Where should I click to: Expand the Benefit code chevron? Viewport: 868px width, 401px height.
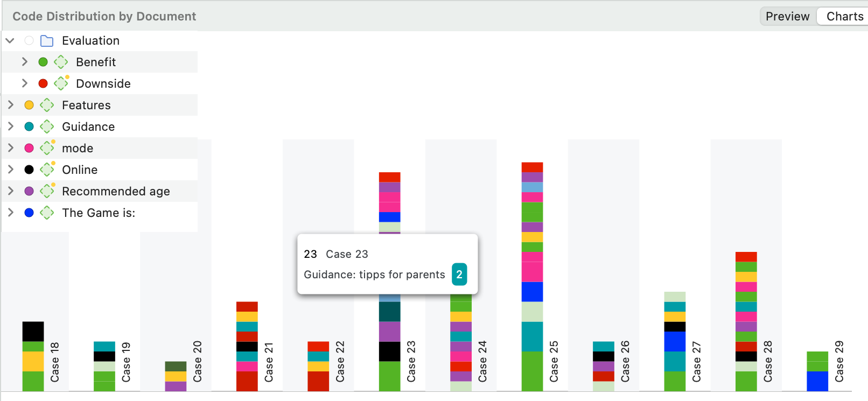[24, 62]
